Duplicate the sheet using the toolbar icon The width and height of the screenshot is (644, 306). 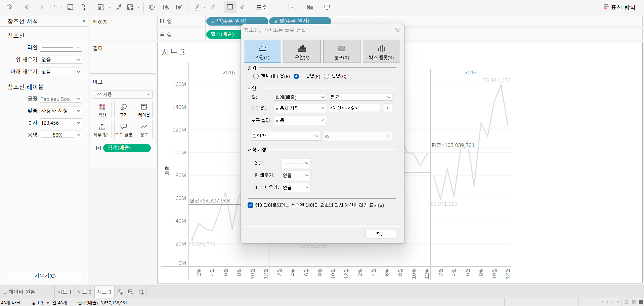pos(118,7)
